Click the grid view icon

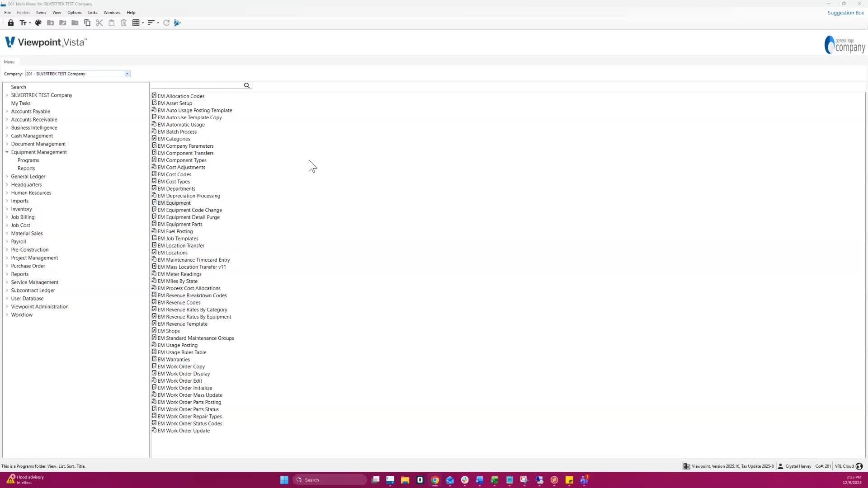pyautogui.click(x=136, y=23)
